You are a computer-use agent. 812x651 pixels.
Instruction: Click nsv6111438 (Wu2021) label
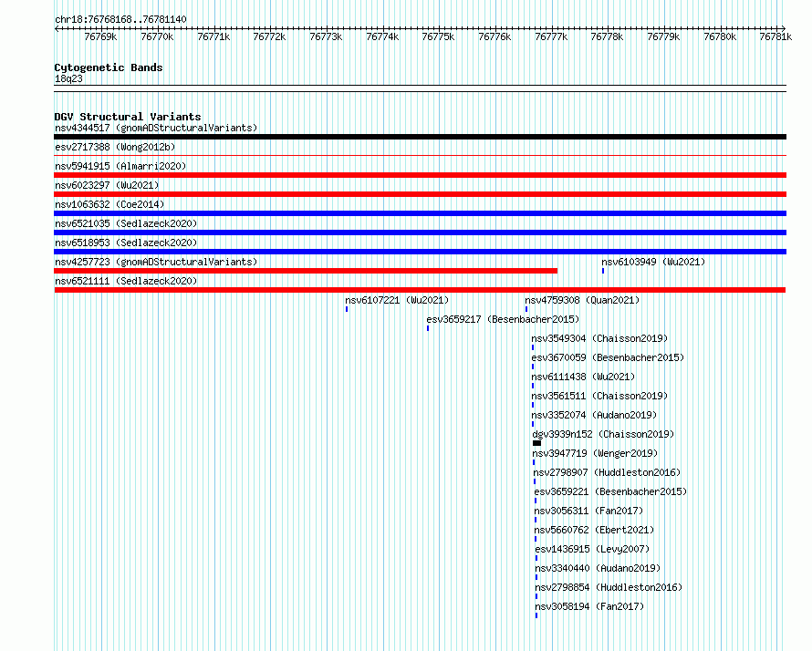(x=583, y=377)
